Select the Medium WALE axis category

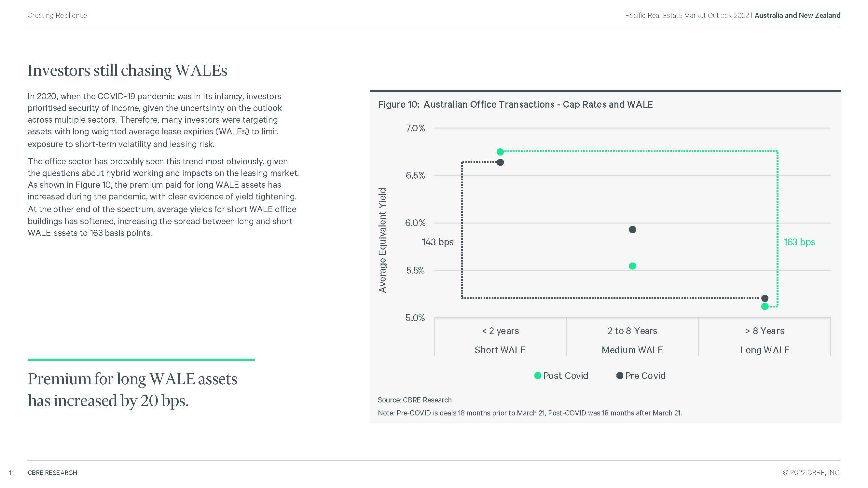(632, 350)
